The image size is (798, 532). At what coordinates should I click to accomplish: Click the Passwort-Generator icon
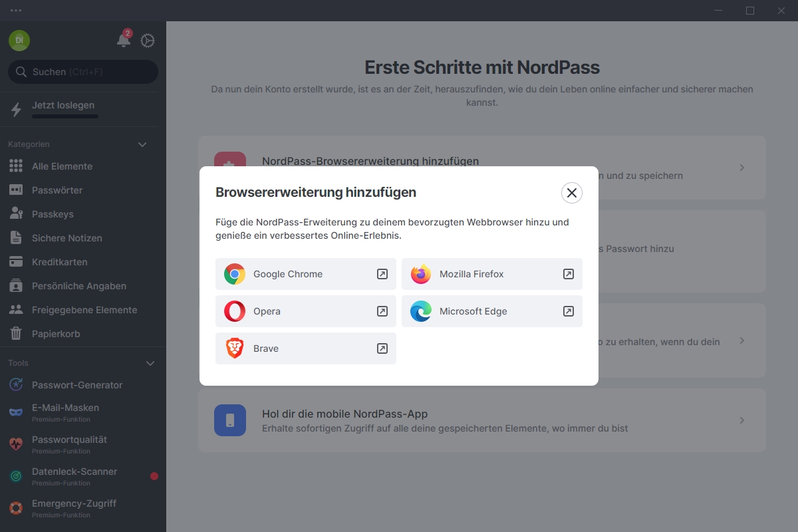tap(16, 385)
